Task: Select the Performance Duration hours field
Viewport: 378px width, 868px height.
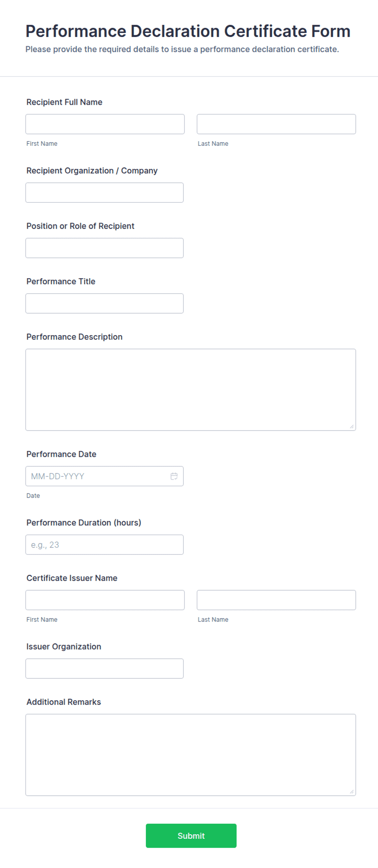Action: click(x=104, y=545)
